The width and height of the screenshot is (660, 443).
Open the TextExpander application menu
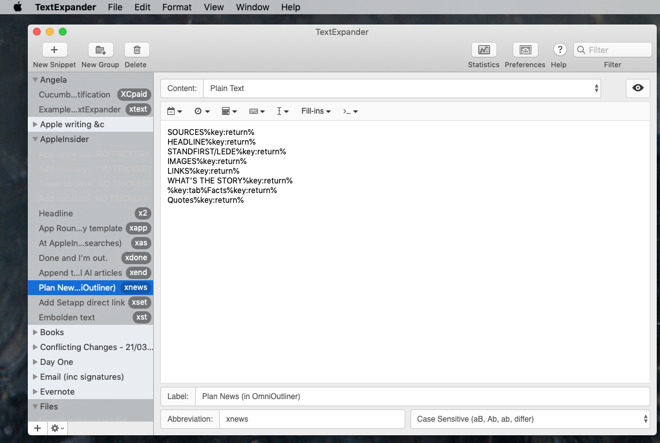point(65,7)
